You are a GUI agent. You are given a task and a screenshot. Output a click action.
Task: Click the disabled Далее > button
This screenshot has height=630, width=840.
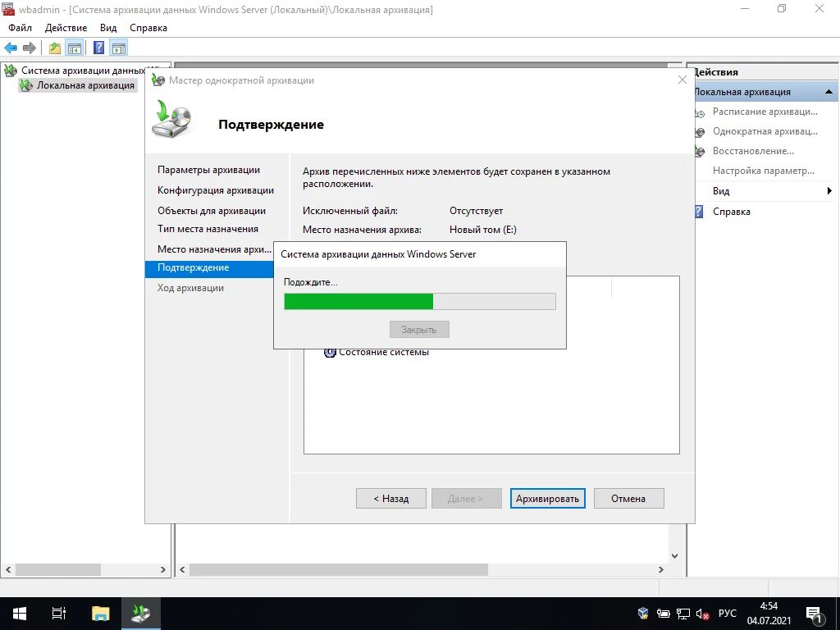[x=466, y=499]
